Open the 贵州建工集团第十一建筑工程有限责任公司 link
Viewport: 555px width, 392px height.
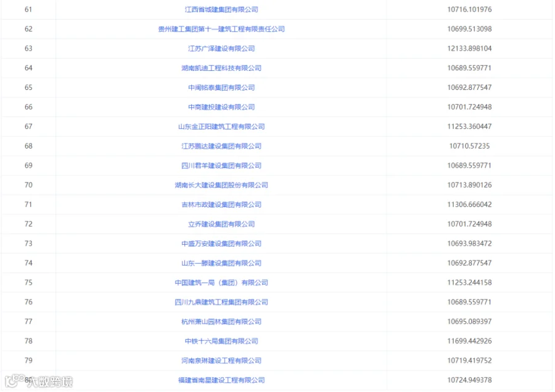[x=221, y=29]
